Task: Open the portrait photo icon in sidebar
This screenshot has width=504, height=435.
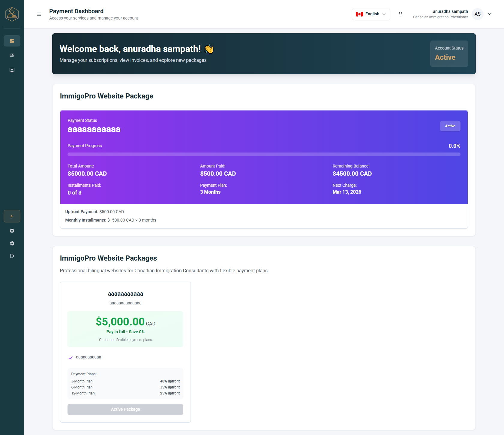Action: (12, 70)
